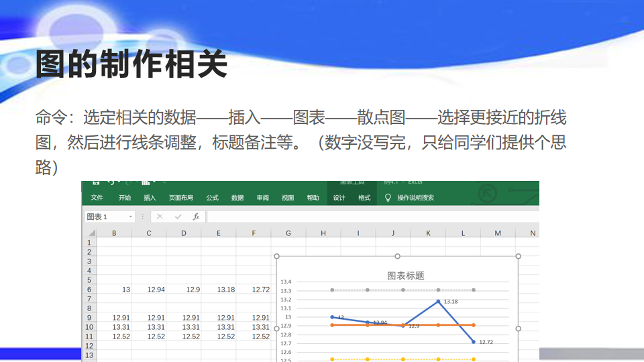Click the 13.18 data label on chart

[x=451, y=302]
